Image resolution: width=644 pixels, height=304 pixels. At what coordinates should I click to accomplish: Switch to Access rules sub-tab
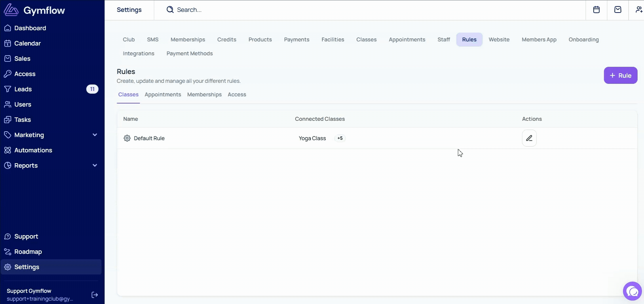coord(237,95)
